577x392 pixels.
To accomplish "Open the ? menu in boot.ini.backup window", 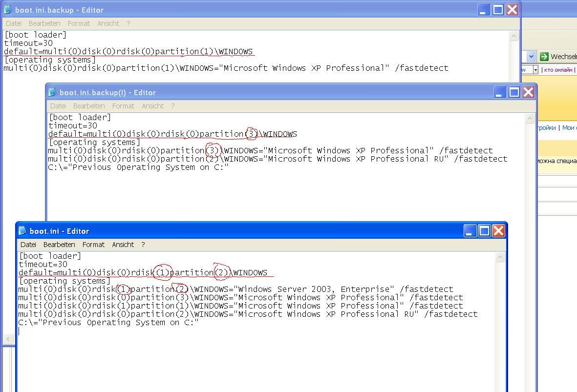I will click(x=128, y=23).
